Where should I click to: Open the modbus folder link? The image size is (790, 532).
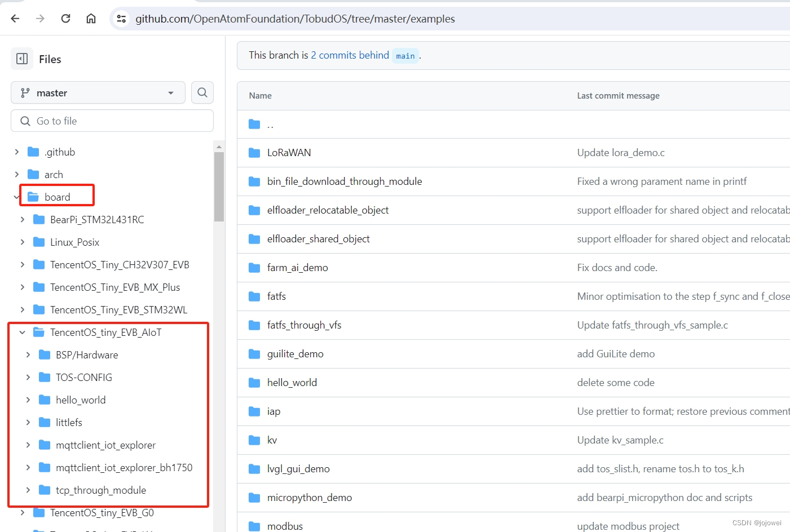click(x=285, y=526)
